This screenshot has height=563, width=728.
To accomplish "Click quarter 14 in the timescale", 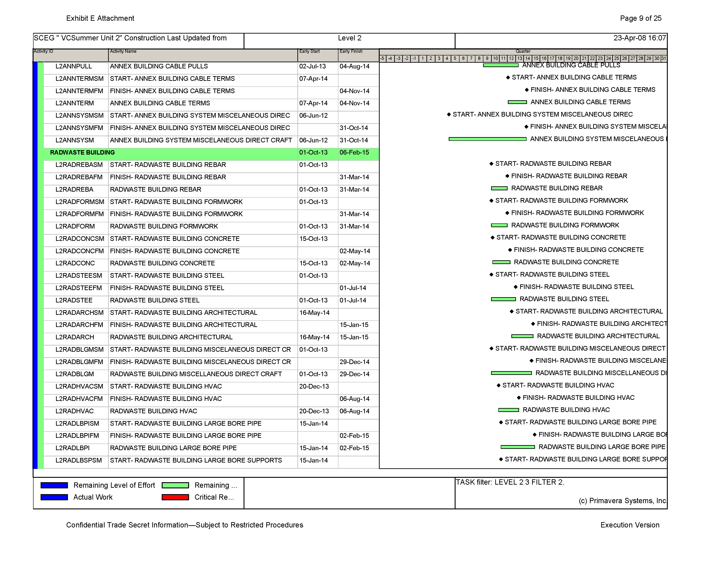I will coord(528,59).
